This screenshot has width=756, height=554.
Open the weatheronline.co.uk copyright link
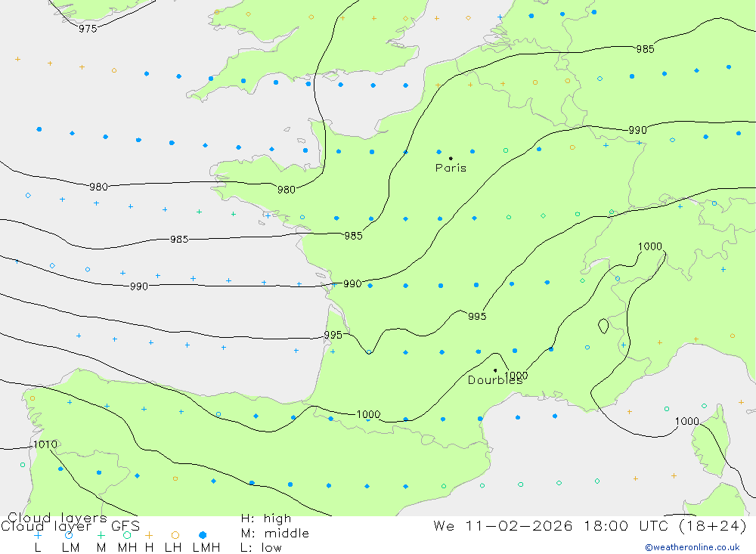692,547
